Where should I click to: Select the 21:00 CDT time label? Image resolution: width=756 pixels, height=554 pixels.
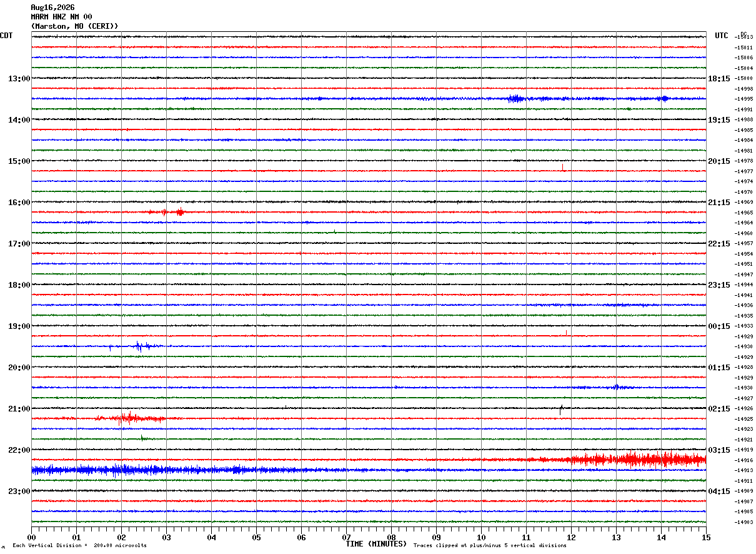coord(19,409)
